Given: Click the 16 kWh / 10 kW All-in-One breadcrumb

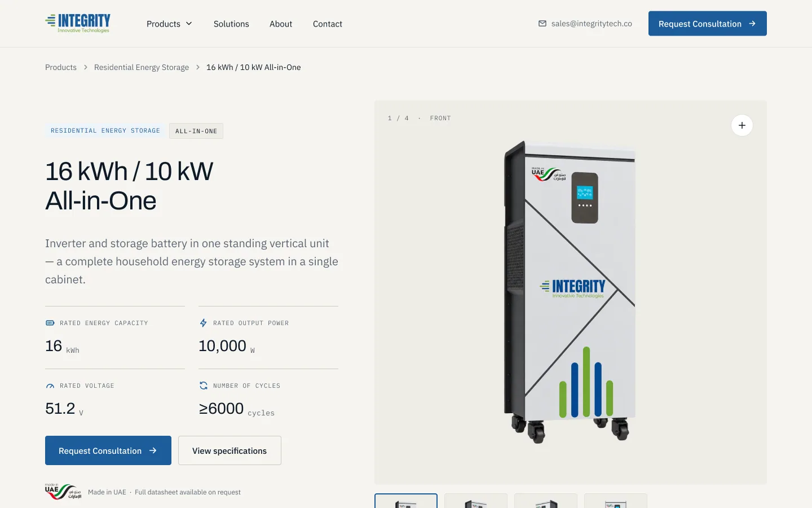Looking at the screenshot, I should point(254,67).
